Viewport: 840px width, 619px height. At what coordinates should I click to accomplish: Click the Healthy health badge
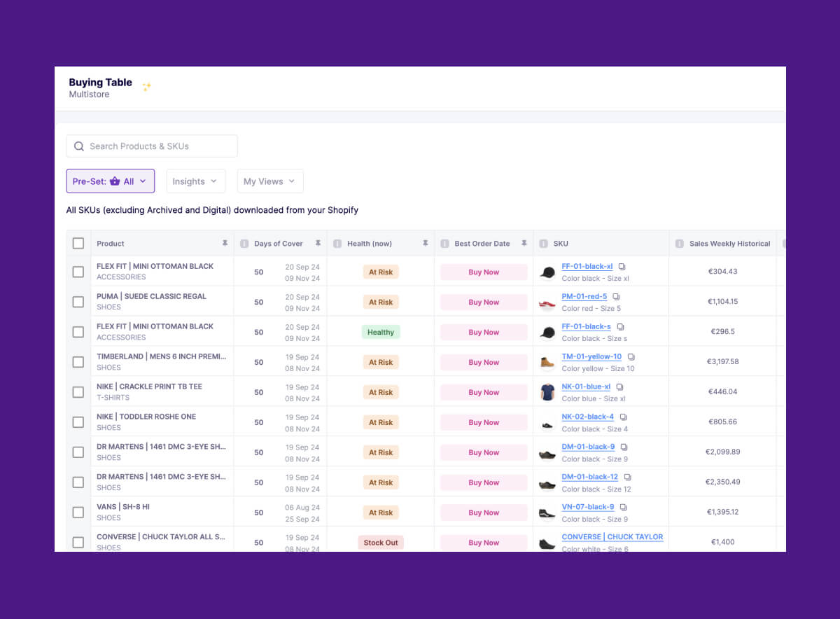381,332
